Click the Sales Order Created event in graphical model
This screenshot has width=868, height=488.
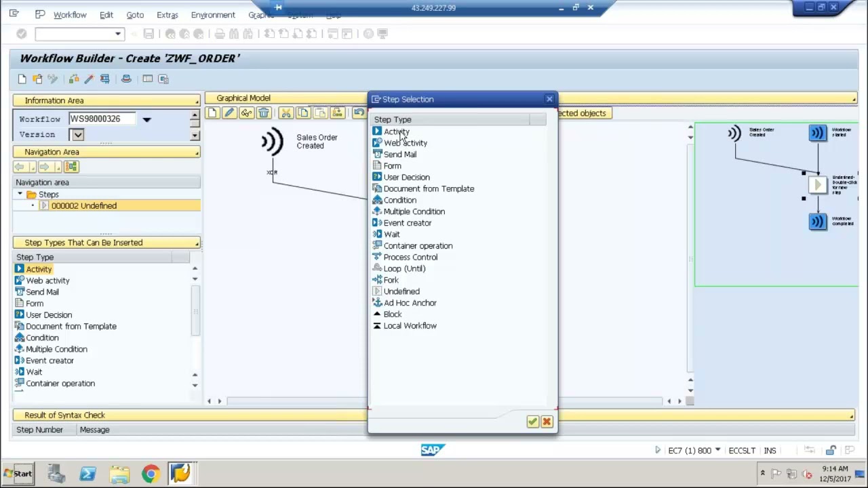(272, 142)
